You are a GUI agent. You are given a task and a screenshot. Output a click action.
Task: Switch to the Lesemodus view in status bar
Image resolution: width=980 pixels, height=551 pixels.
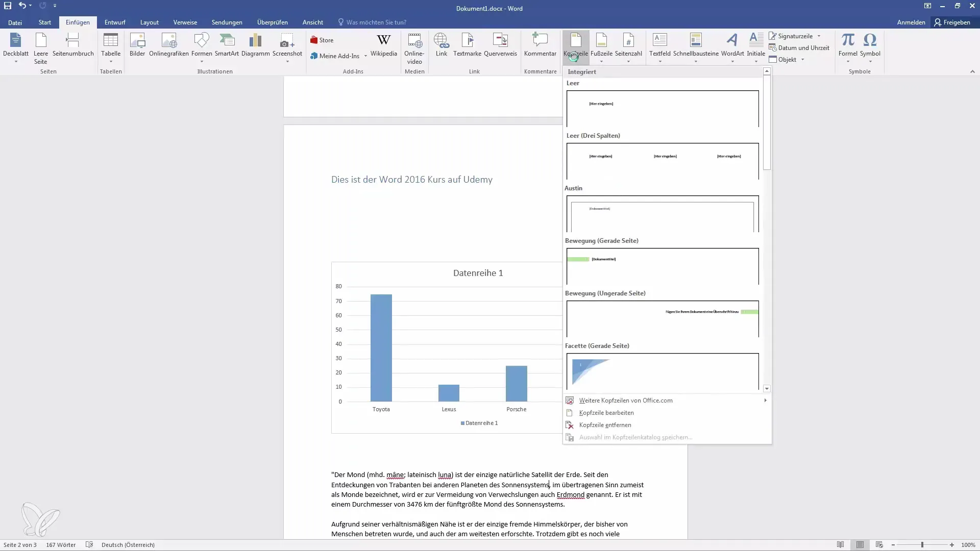coord(840,545)
